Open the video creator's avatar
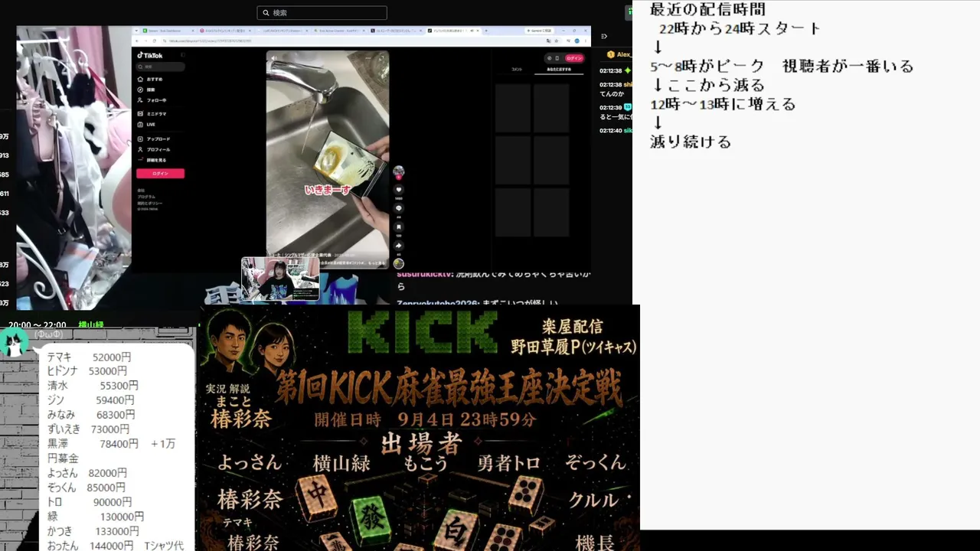This screenshot has width=980, height=551. tap(398, 171)
